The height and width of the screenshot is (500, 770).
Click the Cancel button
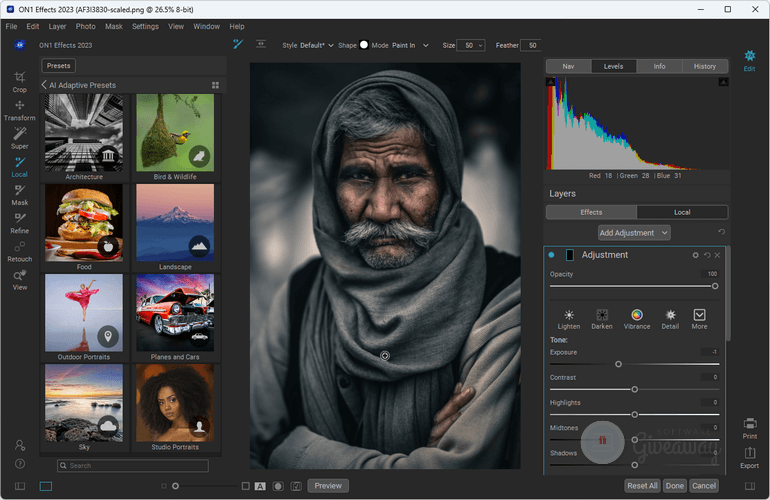coord(704,486)
